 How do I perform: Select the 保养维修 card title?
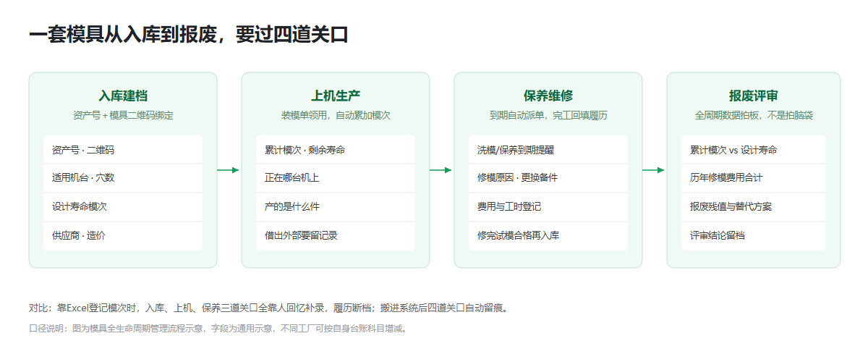[548, 96]
